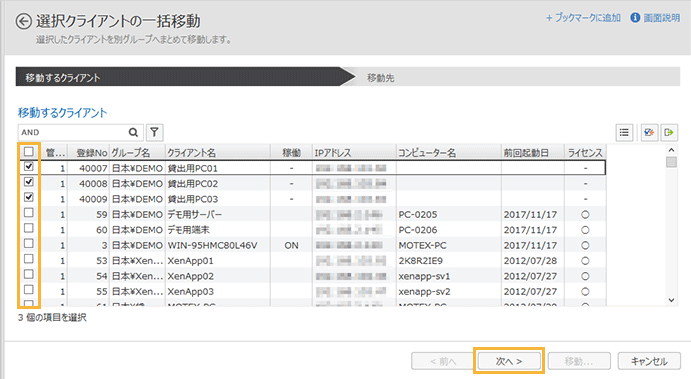Toggle the select-all header checkbox
Viewport: 691px width, 379px height.
click(x=29, y=152)
